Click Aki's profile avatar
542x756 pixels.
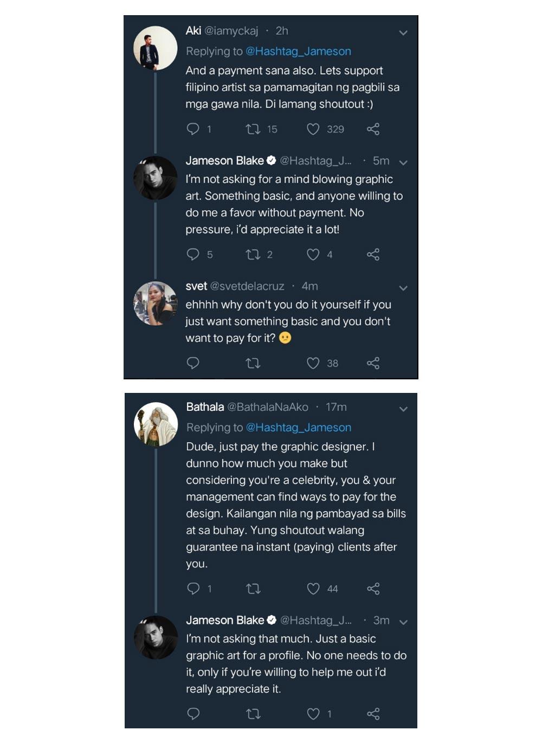[155, 48]
